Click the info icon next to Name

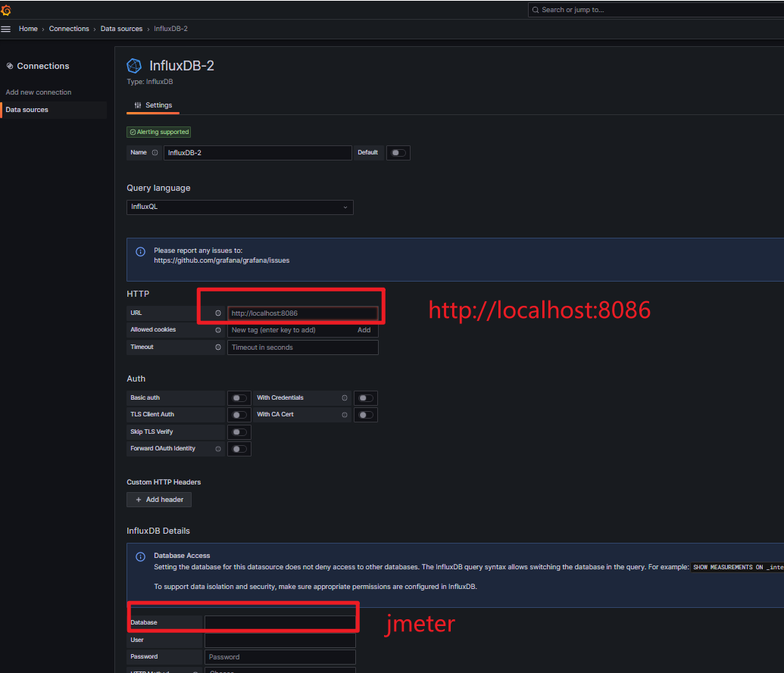pos(155,152)
